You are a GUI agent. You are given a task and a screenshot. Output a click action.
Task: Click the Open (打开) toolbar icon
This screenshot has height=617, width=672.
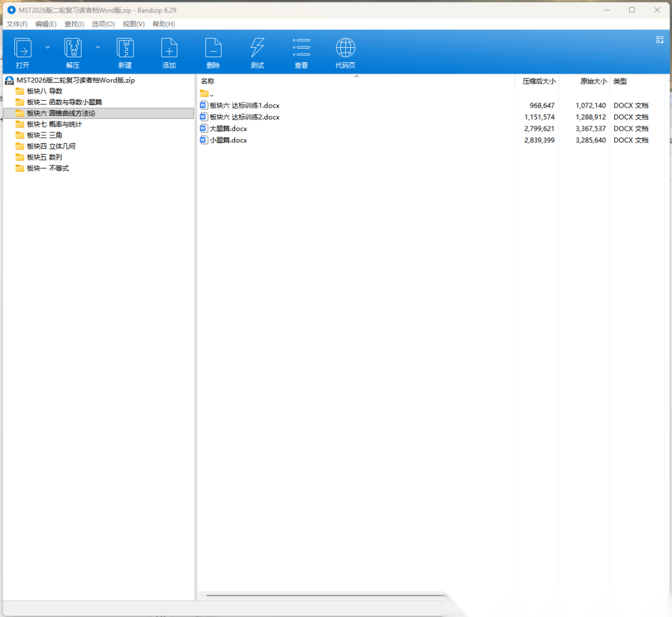click(x=23, y=49)
